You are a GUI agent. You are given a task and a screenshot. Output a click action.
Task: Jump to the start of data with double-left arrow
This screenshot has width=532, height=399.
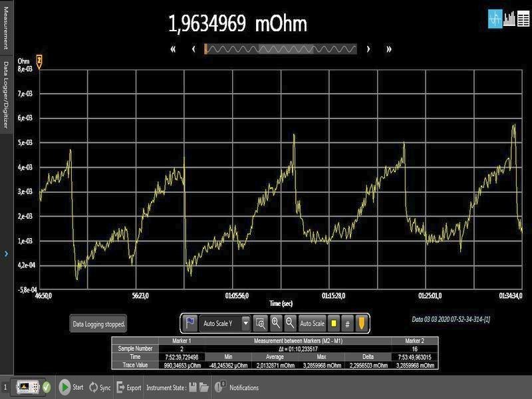click(x=173, y=49)
